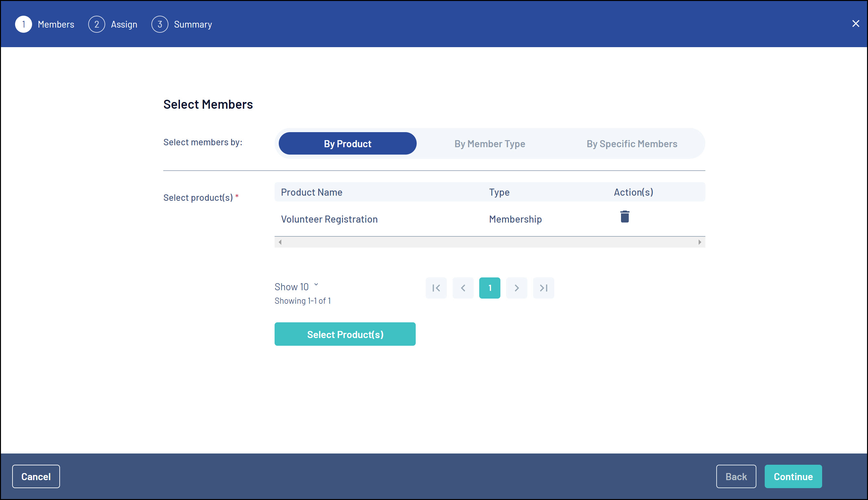Click the step 2 Assign circle
Image resolution: width=868 pixels, height=500 pixels.
[x=97, y=24]
